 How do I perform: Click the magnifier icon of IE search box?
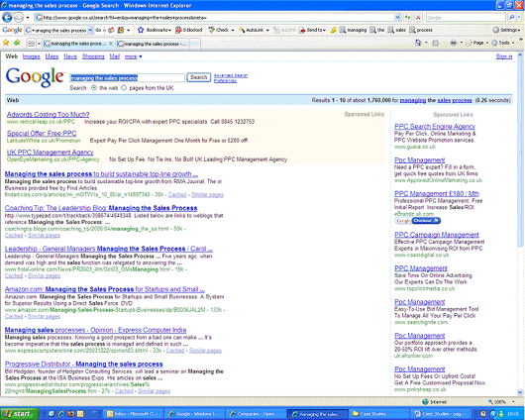tap(511, 18)
